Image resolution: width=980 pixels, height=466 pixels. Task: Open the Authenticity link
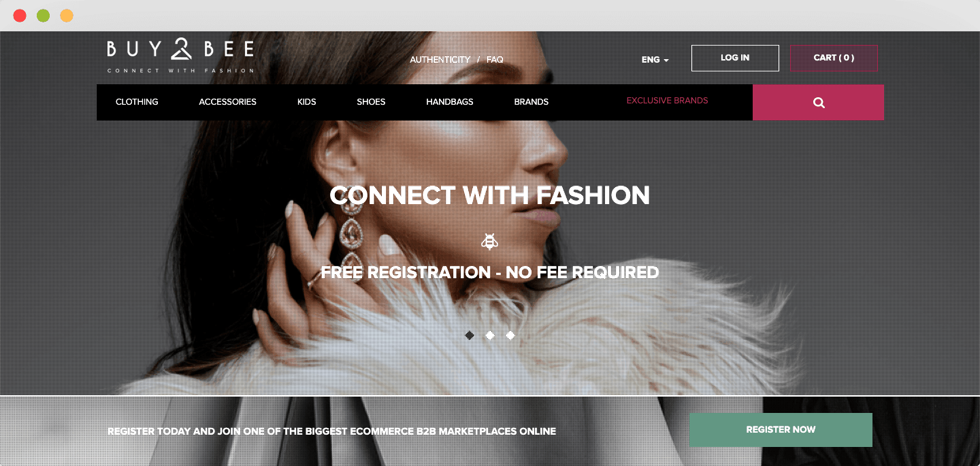pyautogui.click(x=440, y=60)
